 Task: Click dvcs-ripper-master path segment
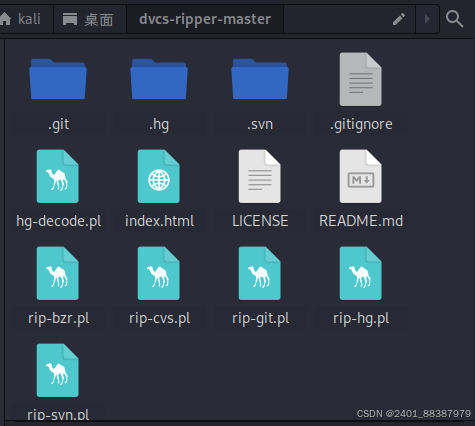pos(205,19)
